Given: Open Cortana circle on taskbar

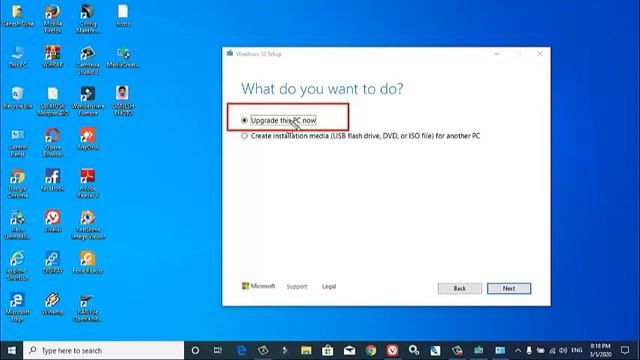Looking at the screenshot, I should tap(196, 350).
